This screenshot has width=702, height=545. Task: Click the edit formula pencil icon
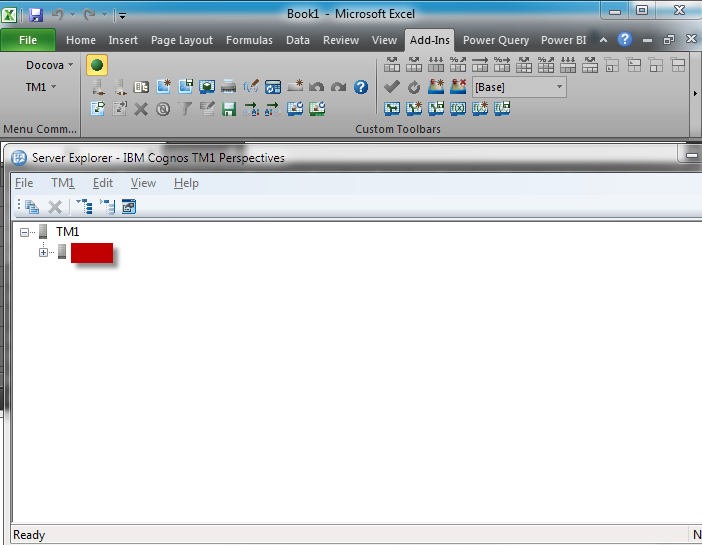(x=251, y=86)
